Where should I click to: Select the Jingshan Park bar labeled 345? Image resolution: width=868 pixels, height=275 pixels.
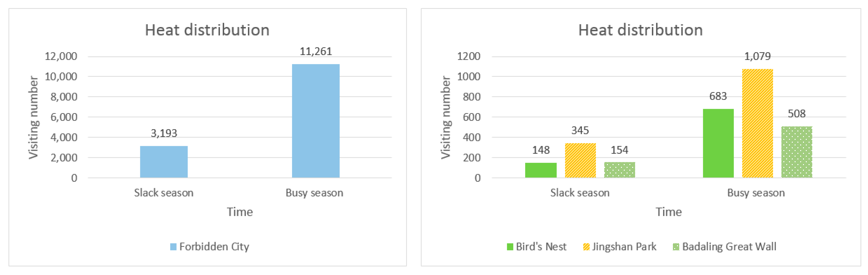point(580,160)
